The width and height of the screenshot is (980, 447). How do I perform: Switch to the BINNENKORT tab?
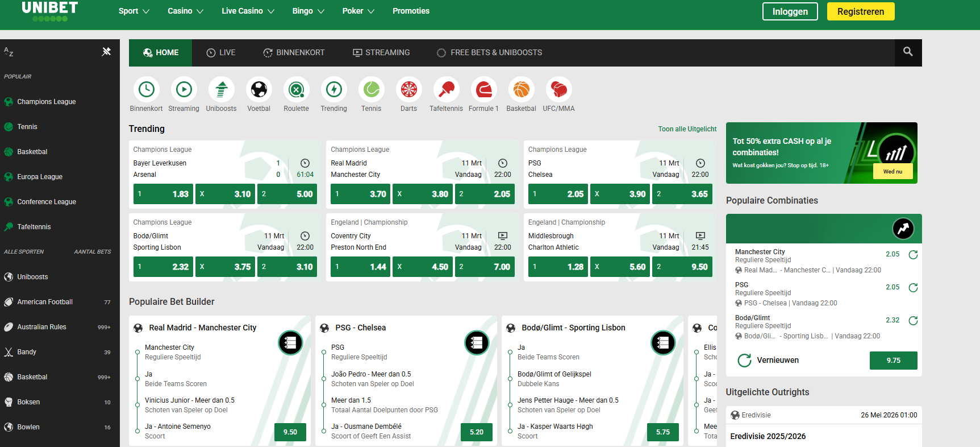(294, 52)
